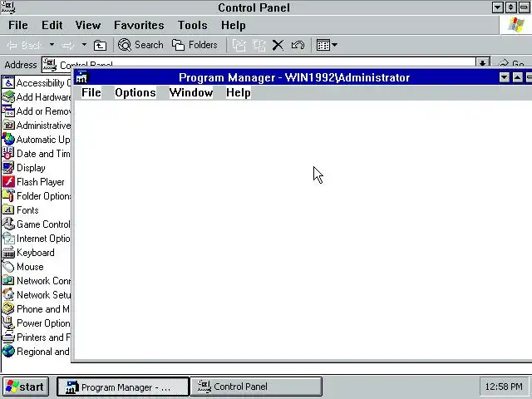Open Program Manager Help menu

(239, 92)
